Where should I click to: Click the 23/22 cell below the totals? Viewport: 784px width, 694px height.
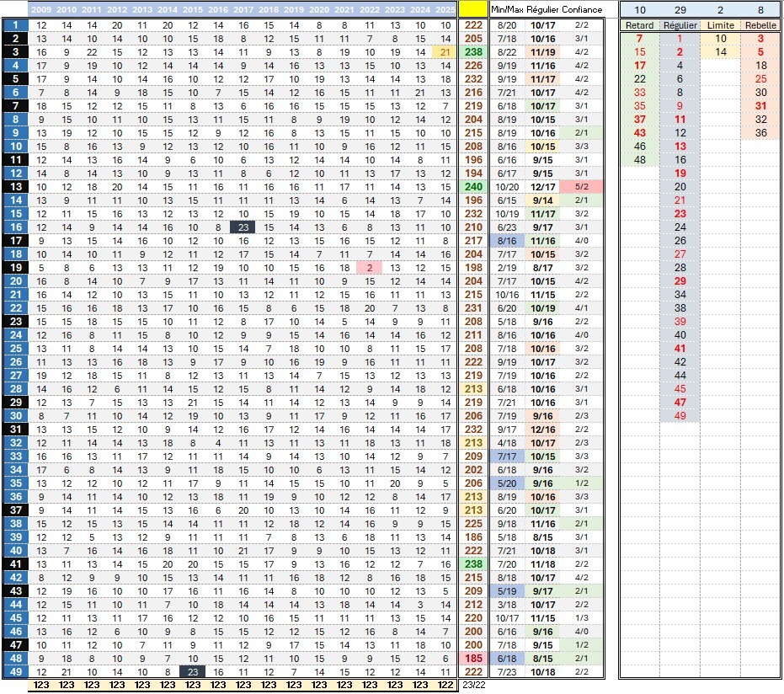coord(473,686)
